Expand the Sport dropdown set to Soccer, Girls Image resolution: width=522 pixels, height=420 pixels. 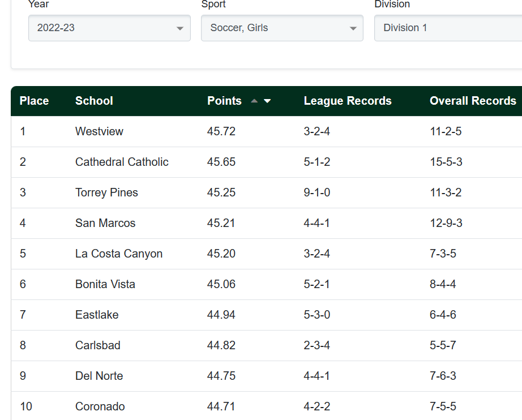coord(282,28)
